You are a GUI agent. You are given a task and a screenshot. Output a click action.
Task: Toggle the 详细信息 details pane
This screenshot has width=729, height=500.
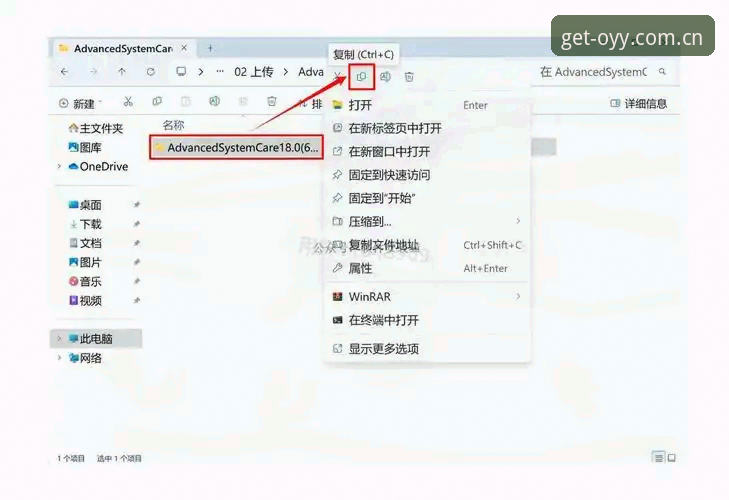click(638, 103)
